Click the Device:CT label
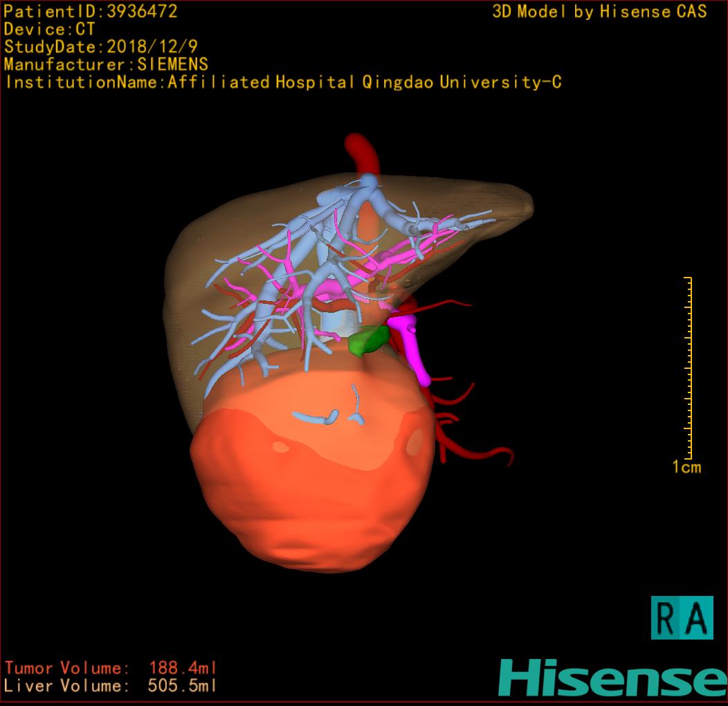728x706 pixels. point(49,29)
